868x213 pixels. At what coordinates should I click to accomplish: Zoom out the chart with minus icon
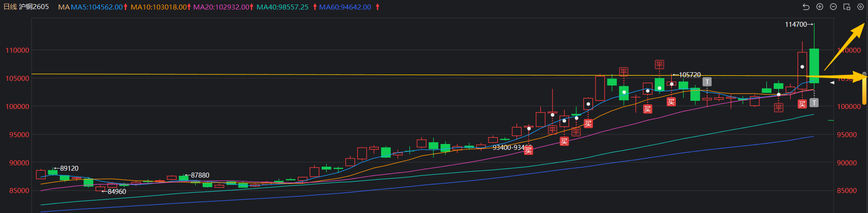833,7
